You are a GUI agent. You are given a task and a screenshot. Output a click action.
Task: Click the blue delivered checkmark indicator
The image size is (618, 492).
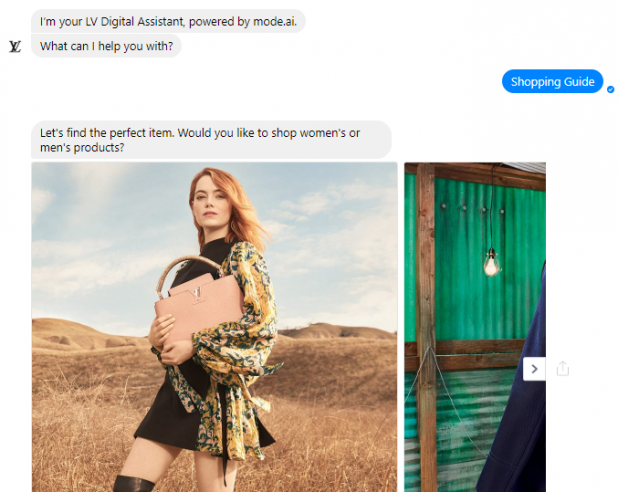(611, 89)
